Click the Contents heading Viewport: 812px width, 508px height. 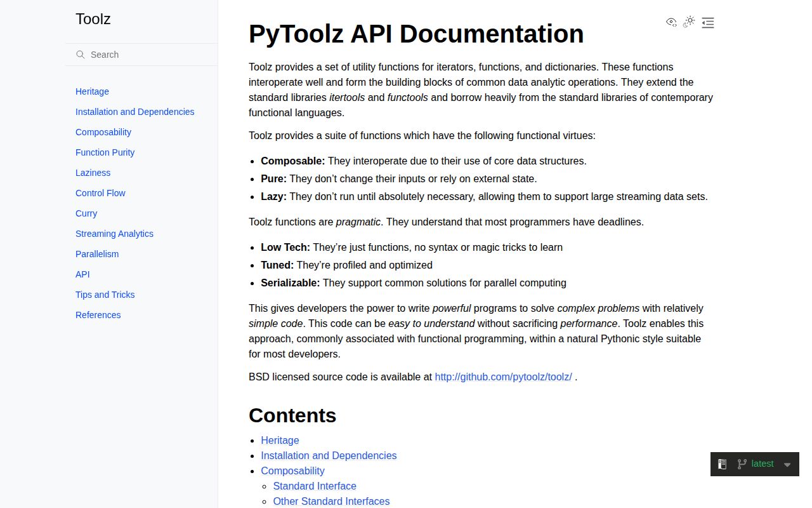[292, 415]
